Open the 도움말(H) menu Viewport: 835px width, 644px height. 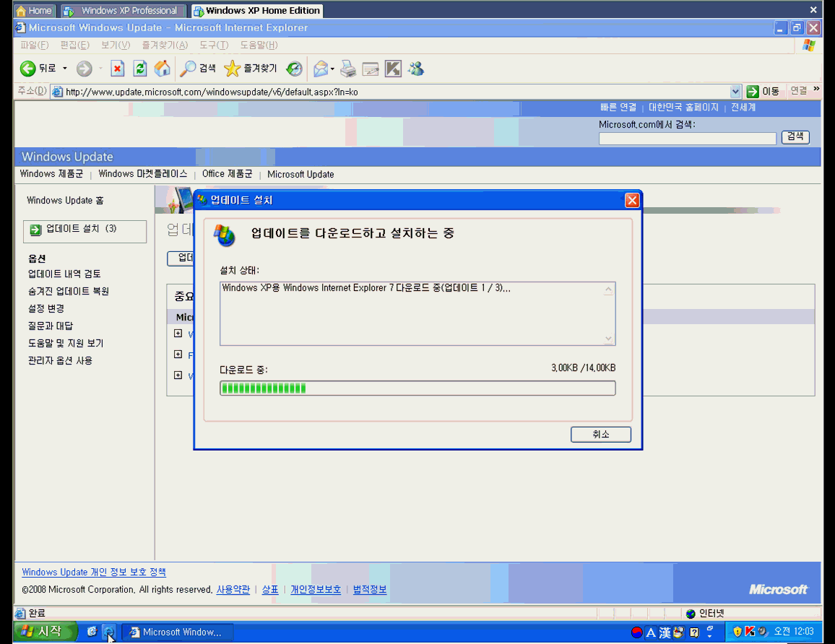[x=259, y=45]
